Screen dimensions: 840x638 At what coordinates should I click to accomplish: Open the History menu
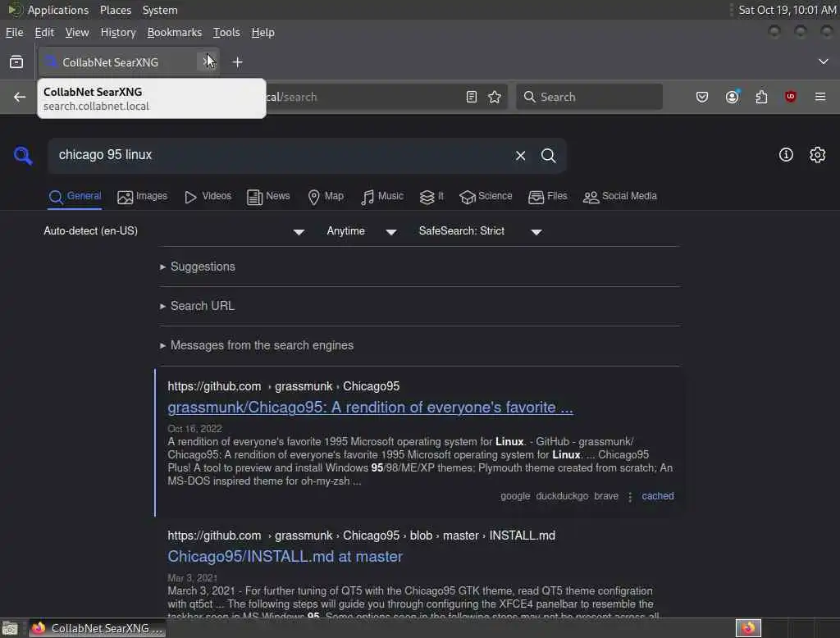[x=118, y=32]
